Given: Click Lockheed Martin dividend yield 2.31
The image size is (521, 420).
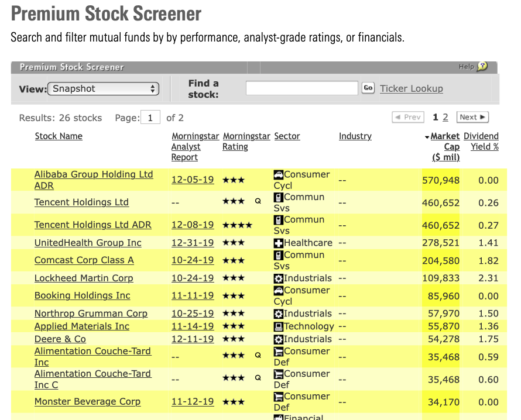Looking at the screenshot, I should [488, 278].
